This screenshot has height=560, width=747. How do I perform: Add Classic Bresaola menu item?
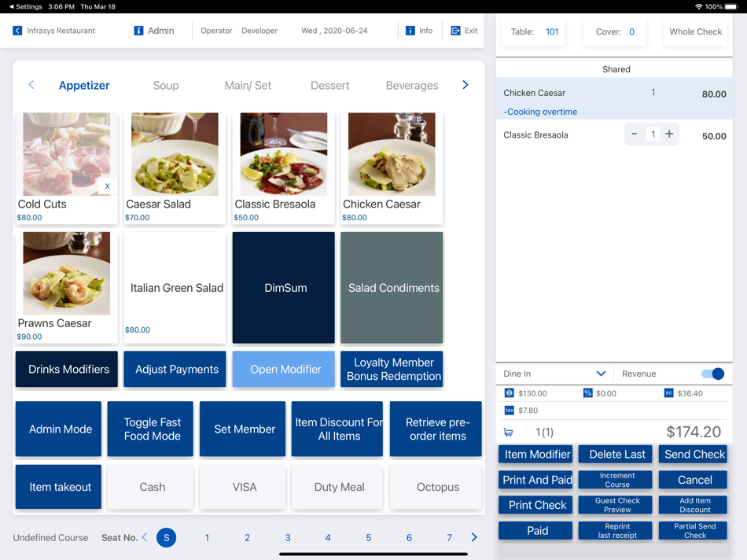[x=283, y=168]
